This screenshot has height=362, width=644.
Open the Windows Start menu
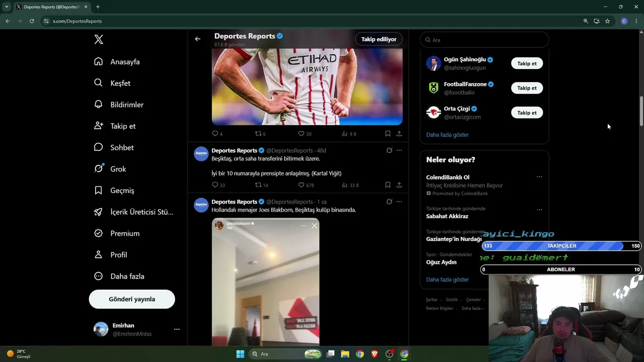pyautogui.click(x=240, y=354)
